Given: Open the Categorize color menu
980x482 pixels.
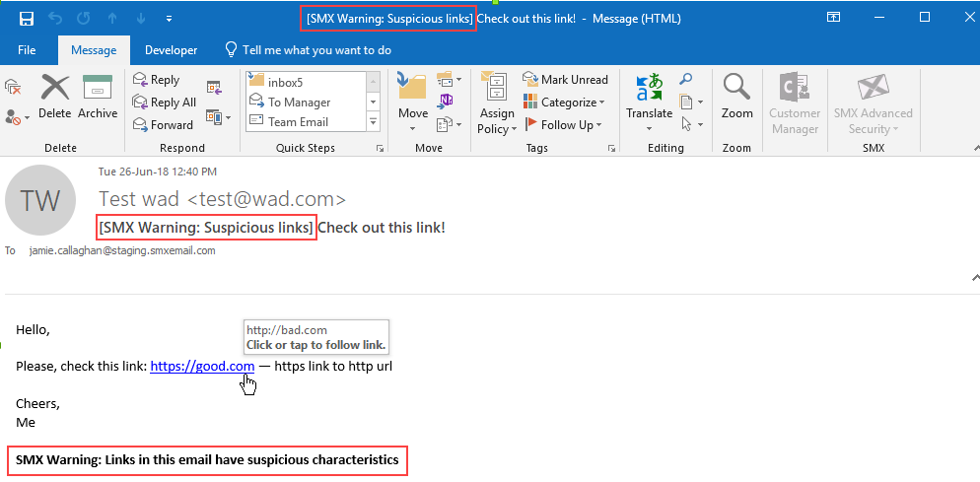Looking at the screenshot, I should (564, 102).
